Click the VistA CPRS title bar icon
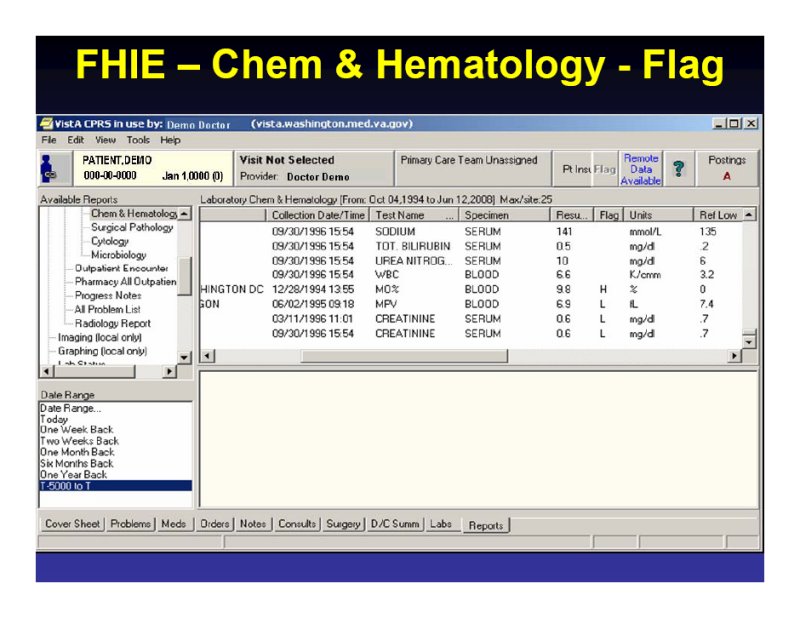 coord(46,123)
